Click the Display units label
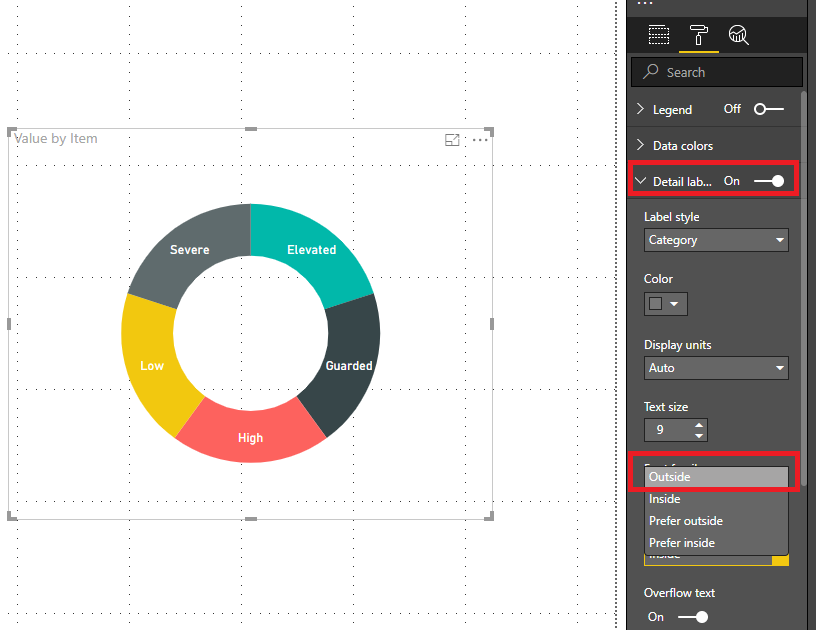Screen dimensions: 816x630 pos(678,345)
